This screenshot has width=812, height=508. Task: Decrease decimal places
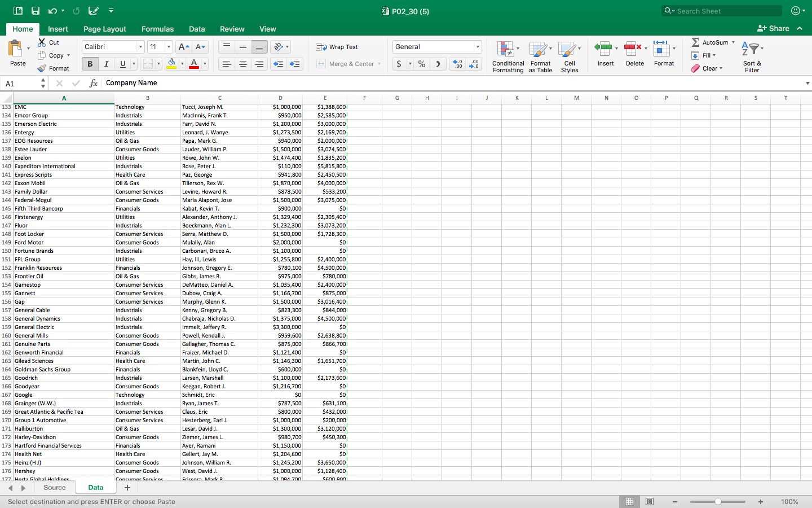click(x=474, y=64)
